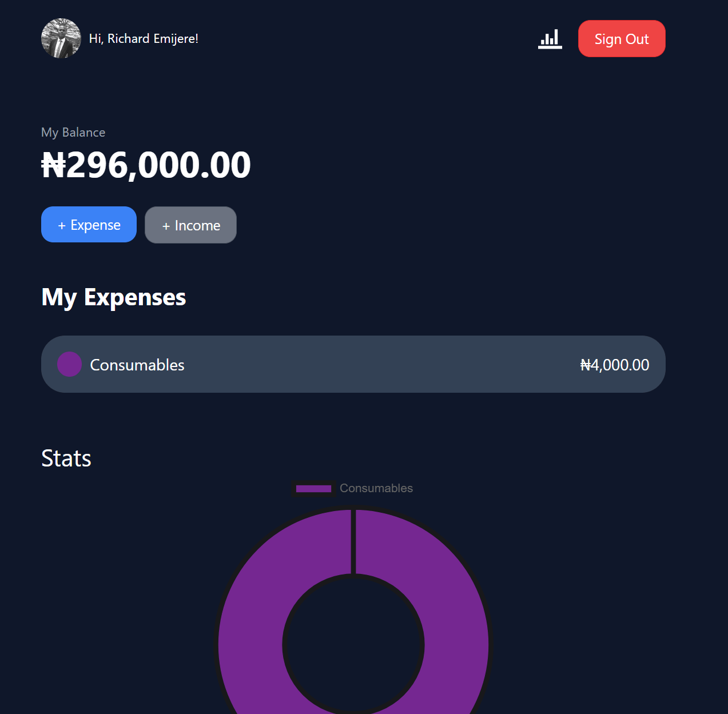Click the plus sign on the Income button

coord(166,226)
